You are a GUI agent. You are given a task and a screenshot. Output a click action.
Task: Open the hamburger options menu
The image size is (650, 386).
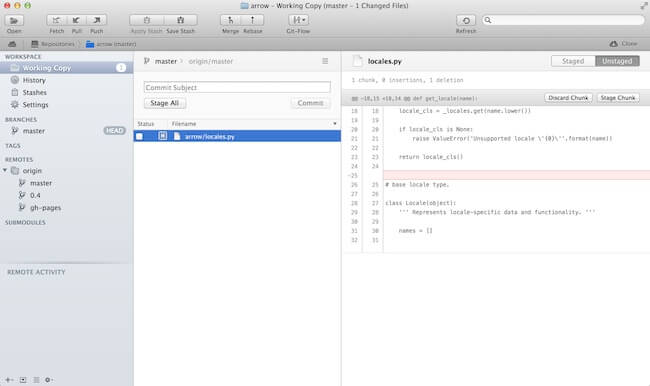325,61
